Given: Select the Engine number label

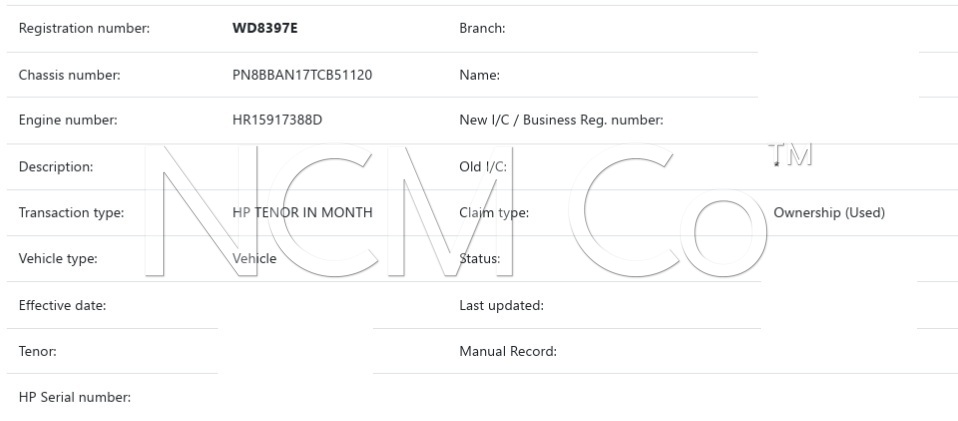Looking at the screenshot, I should click(68, 121).
